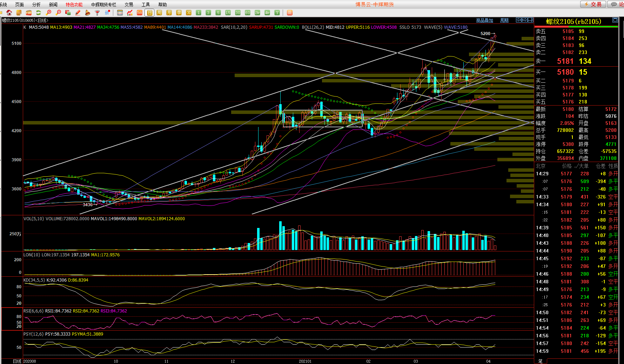
Task: Click the zoom in magnifier icon
Action: click(x=49, y=13)
